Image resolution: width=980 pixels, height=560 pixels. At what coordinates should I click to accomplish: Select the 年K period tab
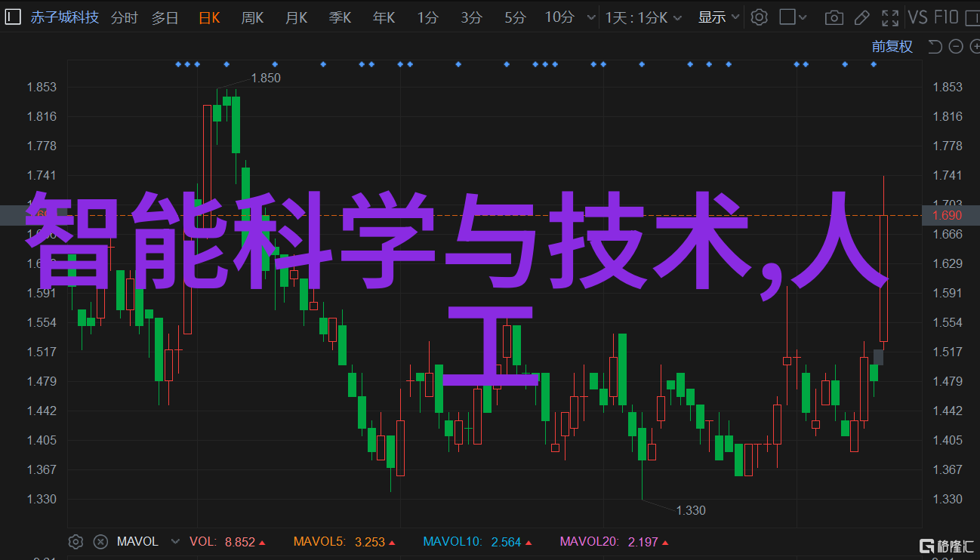(384, 17)
